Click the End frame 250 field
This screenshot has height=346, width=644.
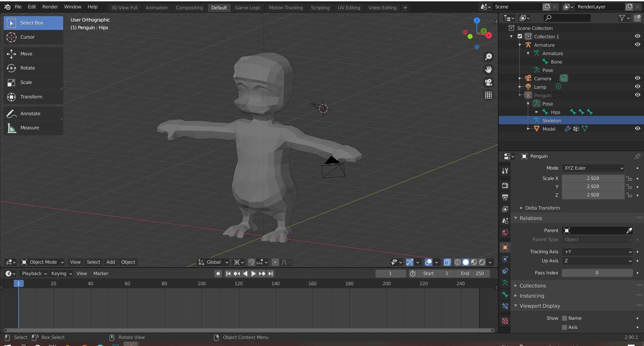tap(472, 273)
